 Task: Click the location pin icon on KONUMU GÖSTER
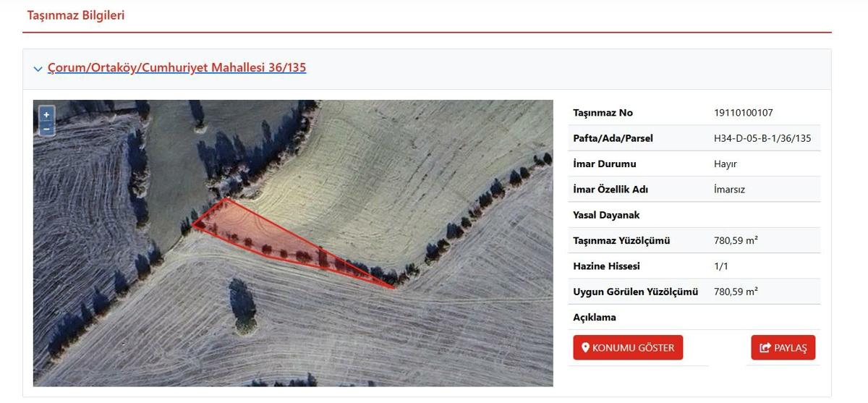point(585,348)
